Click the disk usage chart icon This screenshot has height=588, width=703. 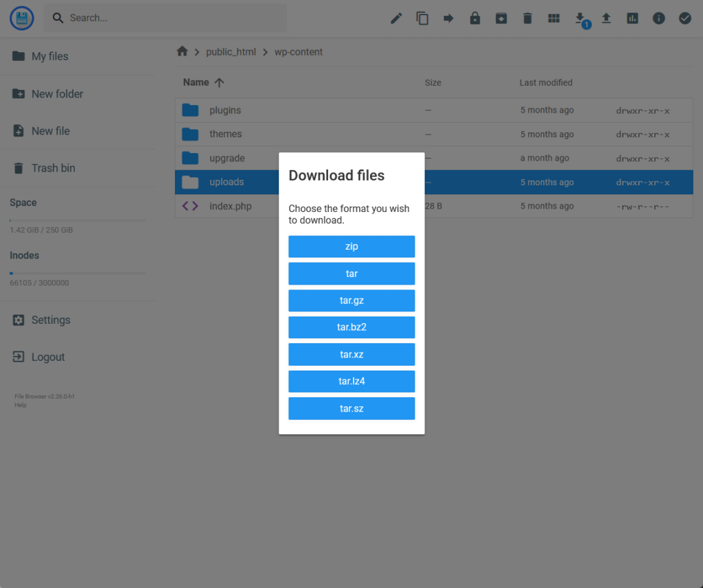click(x=632, y=19)
